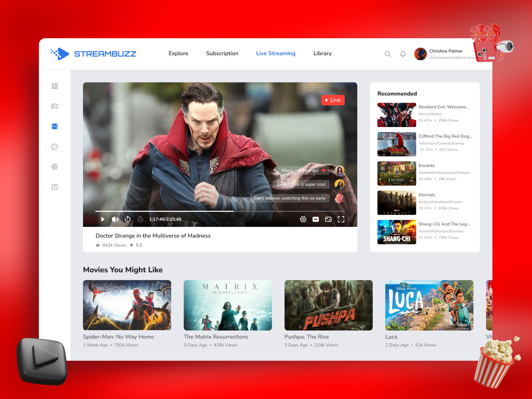The height and width of the screenshot is (399, 532).
Task: Open the video player quality settings gear
Action: coord(303,219)
